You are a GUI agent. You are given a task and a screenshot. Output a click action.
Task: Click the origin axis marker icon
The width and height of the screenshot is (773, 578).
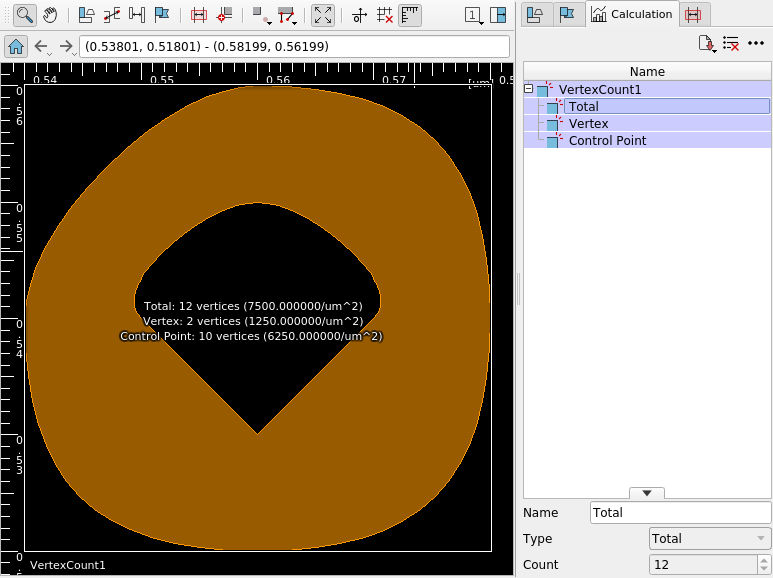click(359, 15)
